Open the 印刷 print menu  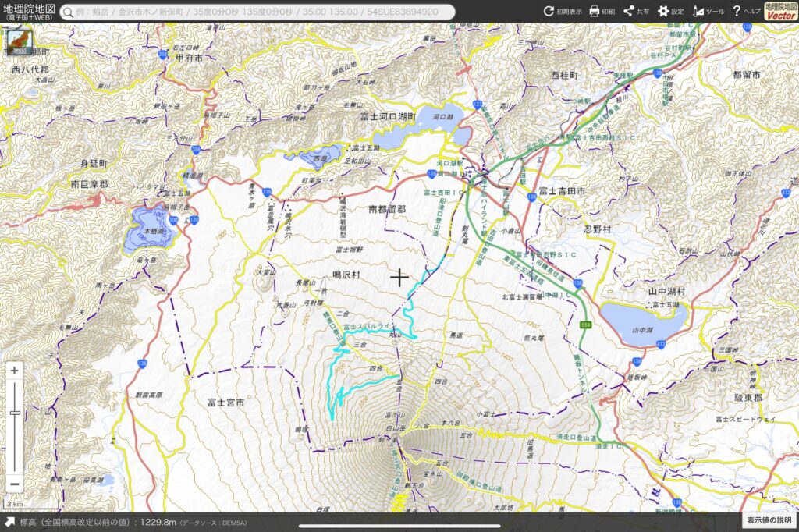tap(602, 11)
